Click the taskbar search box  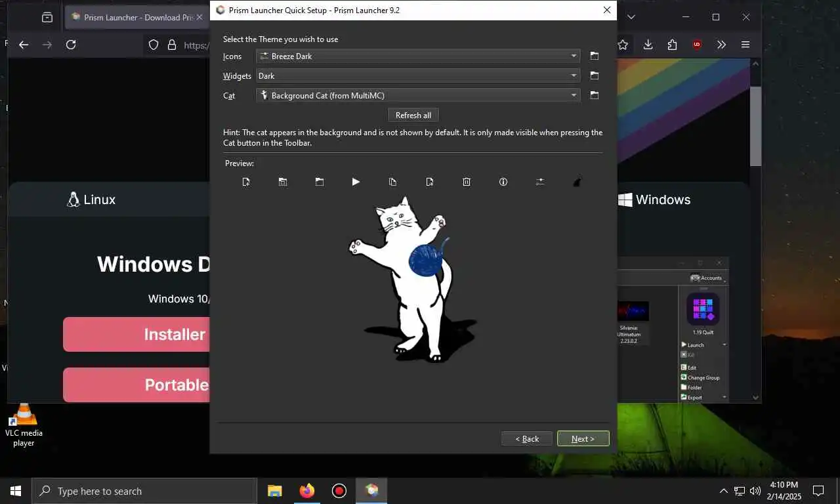click(144, 491)
